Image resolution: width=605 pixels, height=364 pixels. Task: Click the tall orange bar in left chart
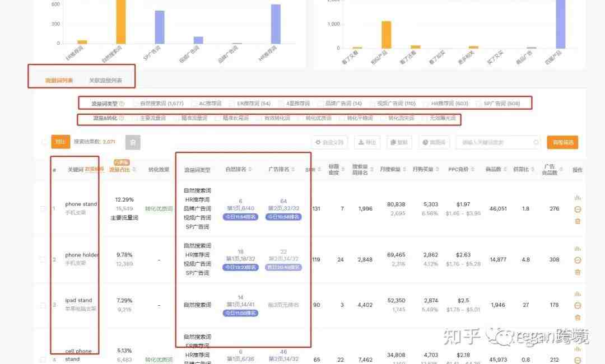[121, 22]
